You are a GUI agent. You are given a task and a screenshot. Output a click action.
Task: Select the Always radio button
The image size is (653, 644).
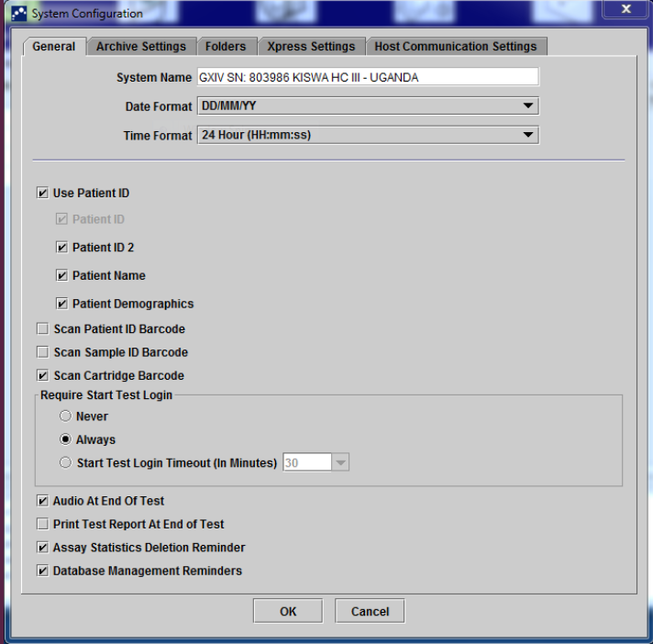click(65, 439)
